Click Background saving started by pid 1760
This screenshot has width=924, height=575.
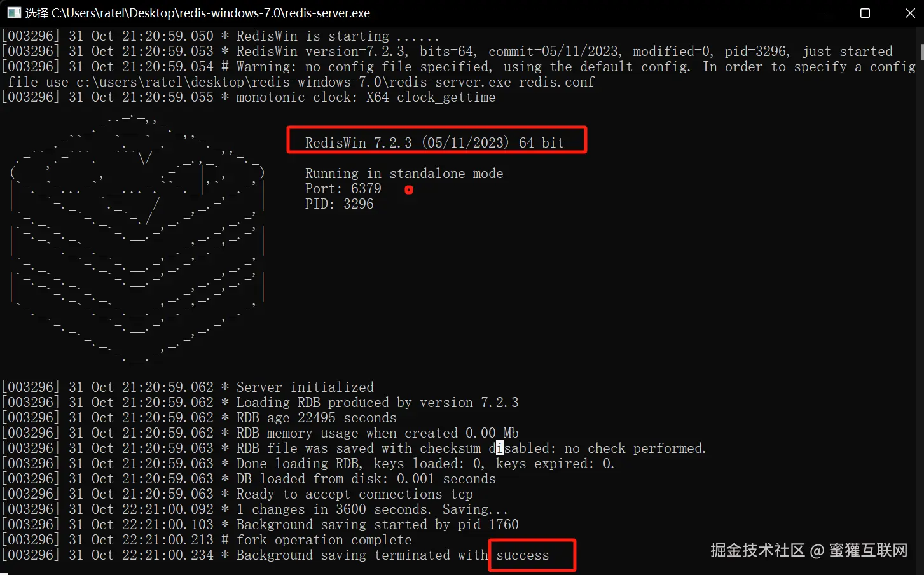[x=377, y=525]
